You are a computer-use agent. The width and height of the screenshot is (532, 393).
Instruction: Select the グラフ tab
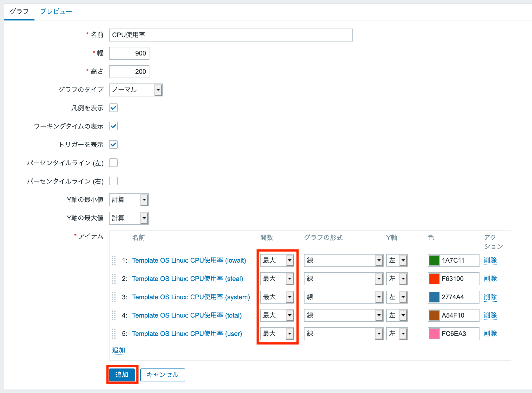[x=19, y=11]
